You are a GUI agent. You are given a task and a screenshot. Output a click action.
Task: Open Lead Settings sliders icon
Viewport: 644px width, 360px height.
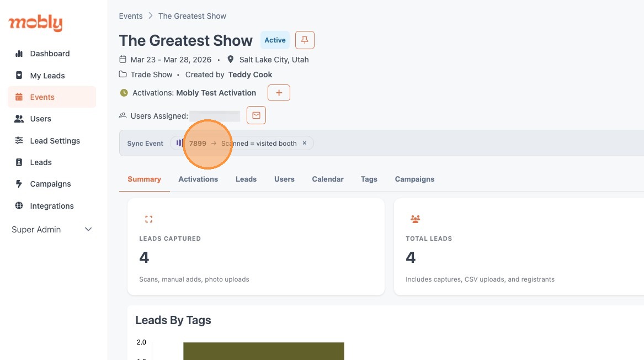pyautogui.click(x=19, y=141)
